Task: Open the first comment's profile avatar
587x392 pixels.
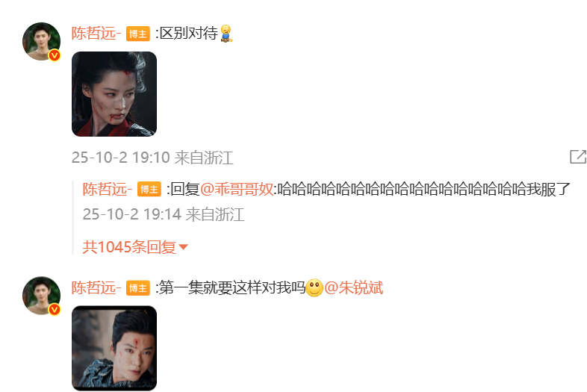Action: click(42, 42)
